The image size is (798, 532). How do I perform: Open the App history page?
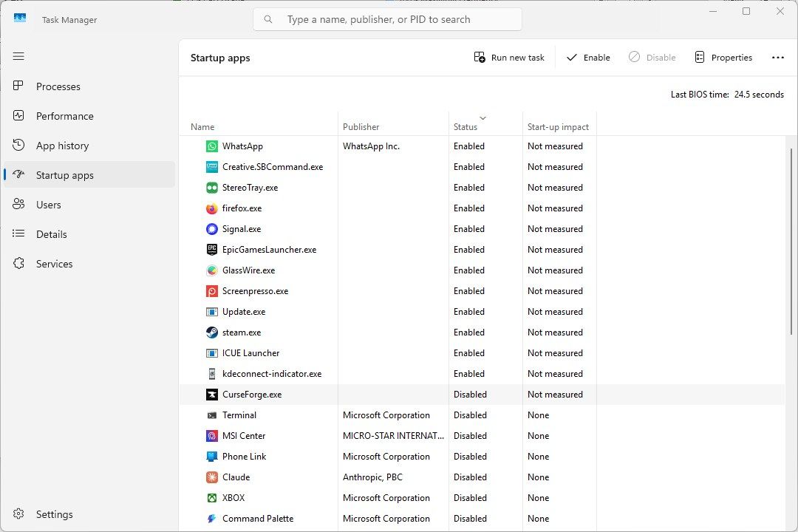[x=89, y=146]
